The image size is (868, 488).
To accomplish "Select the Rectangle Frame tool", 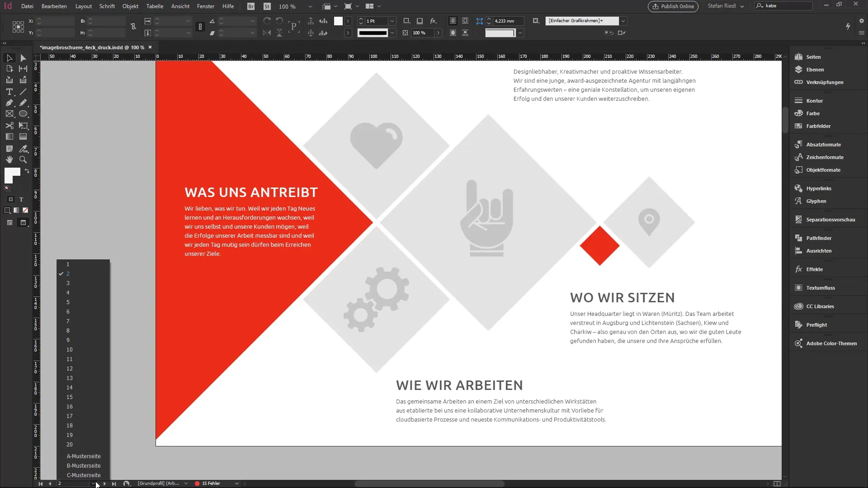I will pyautogui.click(x=9, y=114).
